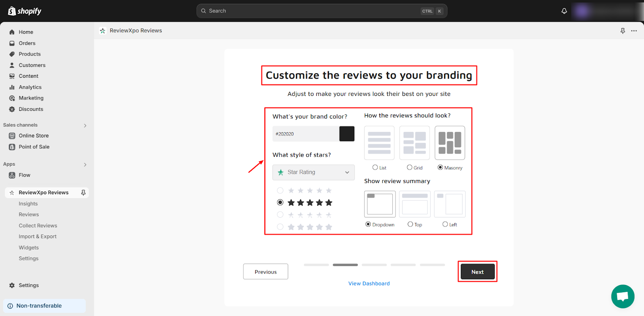Open ReviewXpo Settings submenu item
This screenshot has width=644, height=316.
coord(29,258)
